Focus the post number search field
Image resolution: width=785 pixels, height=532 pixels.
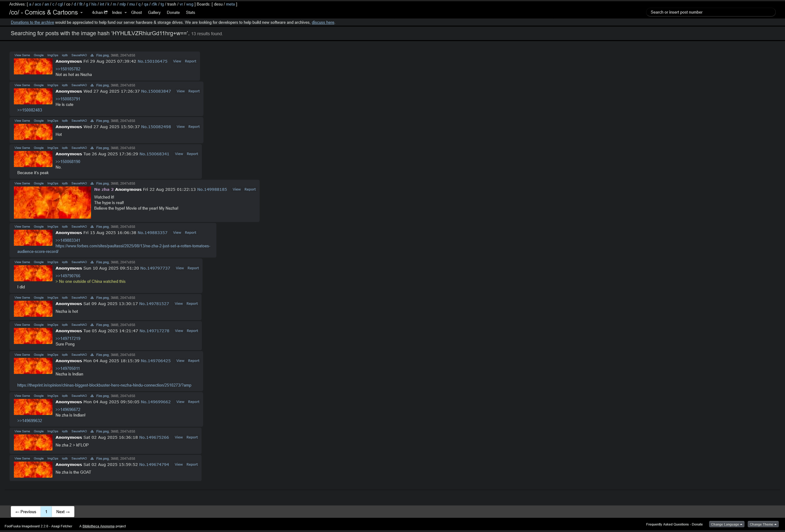(x=710, y=12)
